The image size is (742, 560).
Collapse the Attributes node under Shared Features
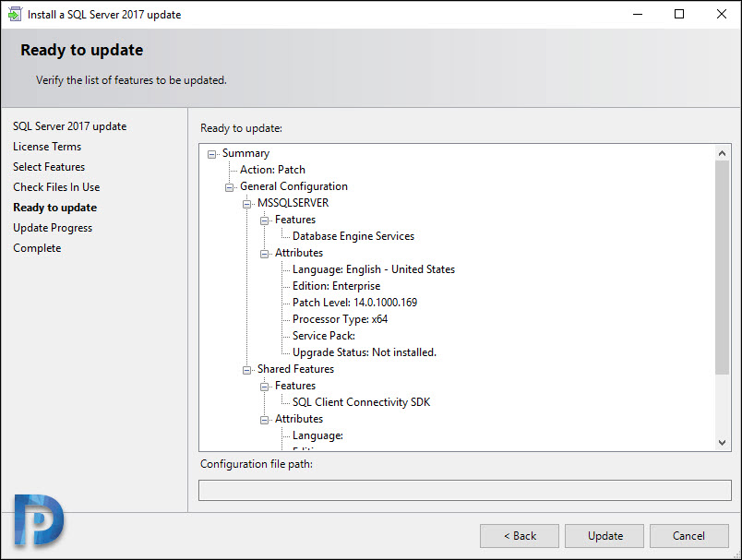click(x=264, y=420)
